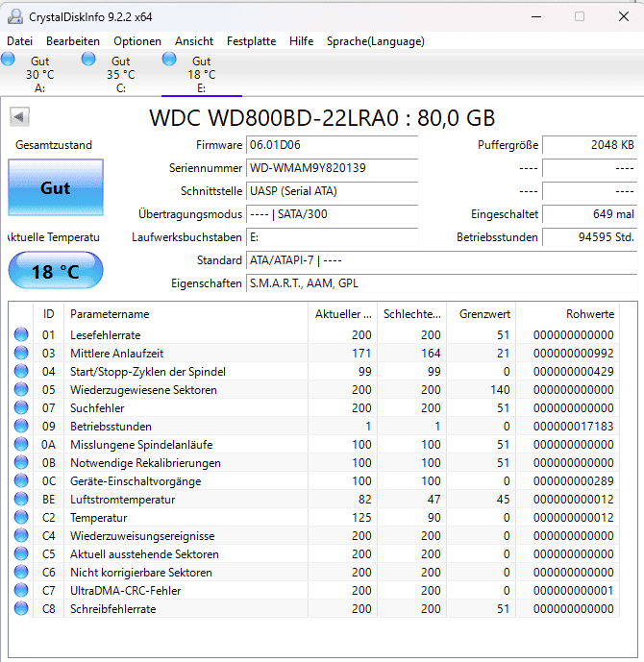Open the Hilfe menu

(x=302, y=41)
